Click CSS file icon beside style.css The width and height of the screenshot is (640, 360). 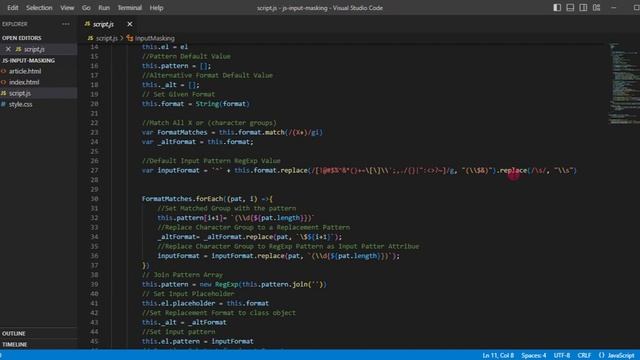tap(4, 104)
